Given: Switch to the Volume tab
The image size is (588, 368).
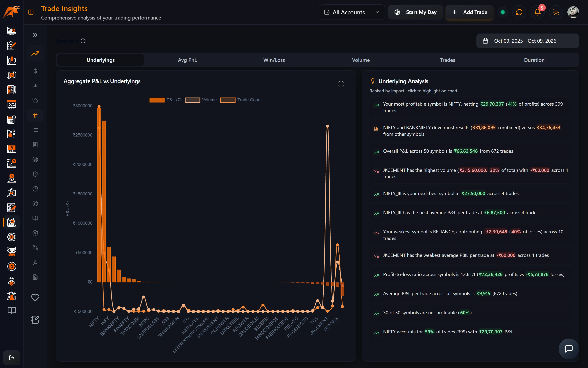Looking at the screenshot, I should 361,60.
